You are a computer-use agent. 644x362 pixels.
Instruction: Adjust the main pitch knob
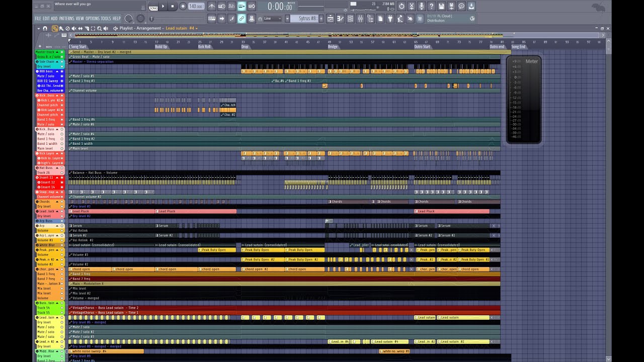pos(140,19)
